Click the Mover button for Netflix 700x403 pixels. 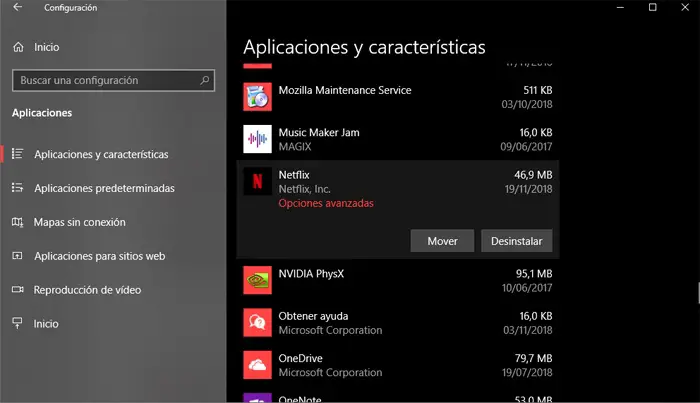442,241
